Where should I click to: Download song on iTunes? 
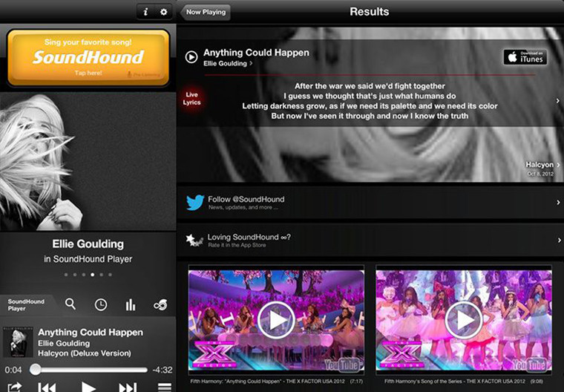tap(525, 57)
